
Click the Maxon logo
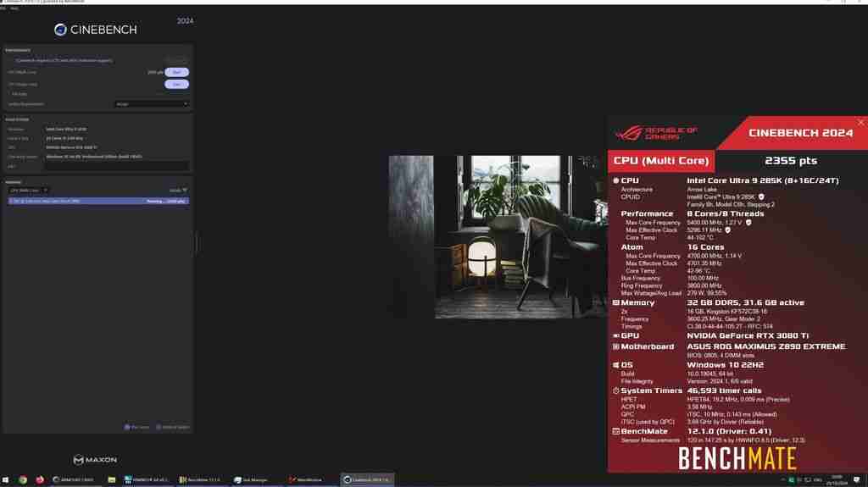tap(95, 460)
